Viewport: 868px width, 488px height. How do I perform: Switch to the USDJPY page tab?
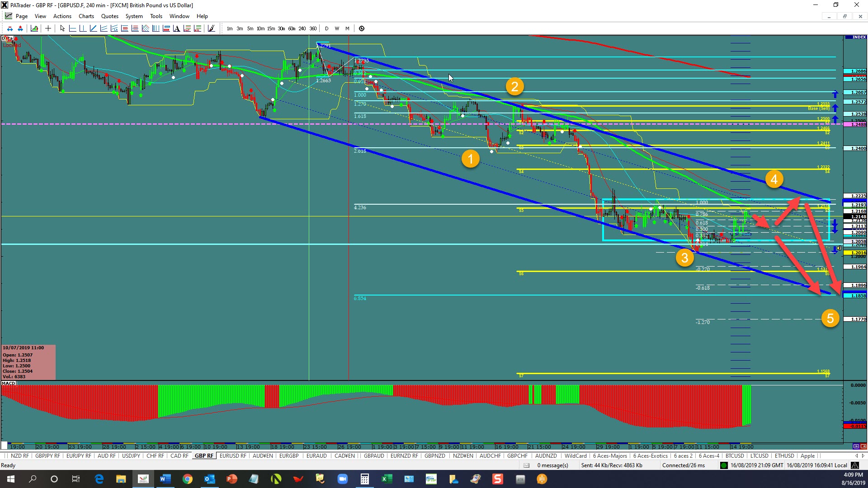coord(131,456)
